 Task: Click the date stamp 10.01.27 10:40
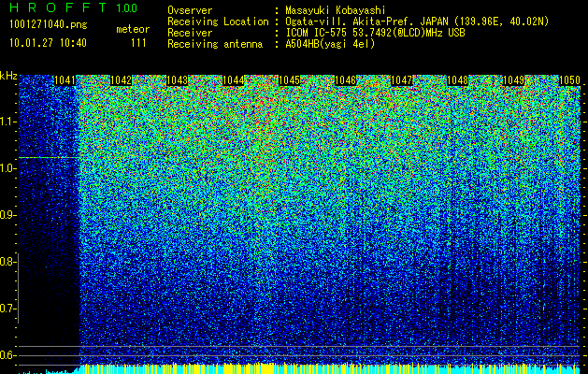pyautogui.click(x=48, y=43)
